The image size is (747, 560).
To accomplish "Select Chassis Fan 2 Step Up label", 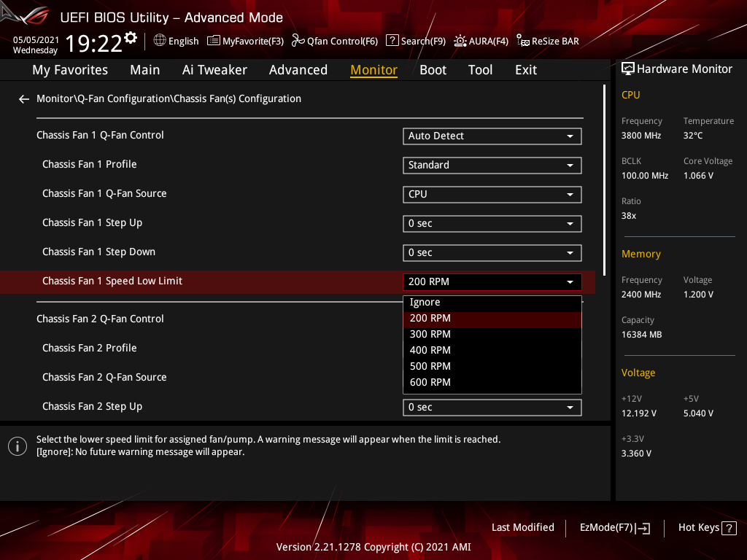I will [93, 407].
